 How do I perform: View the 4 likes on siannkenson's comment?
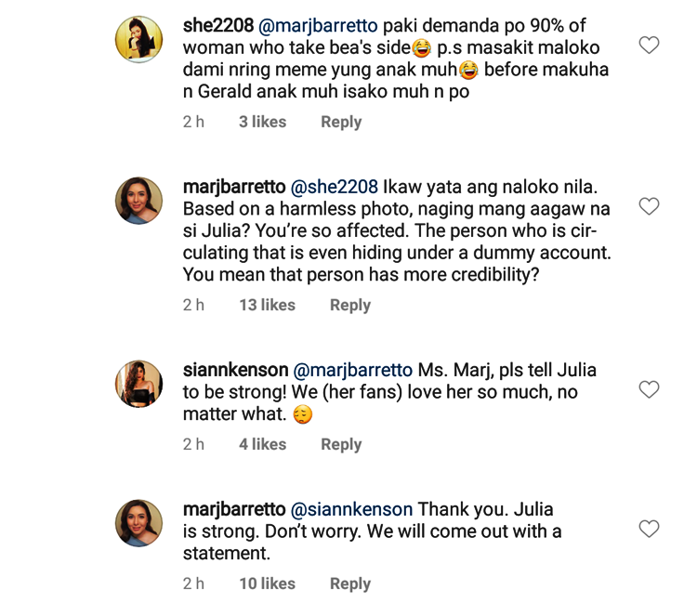point(262,444)
